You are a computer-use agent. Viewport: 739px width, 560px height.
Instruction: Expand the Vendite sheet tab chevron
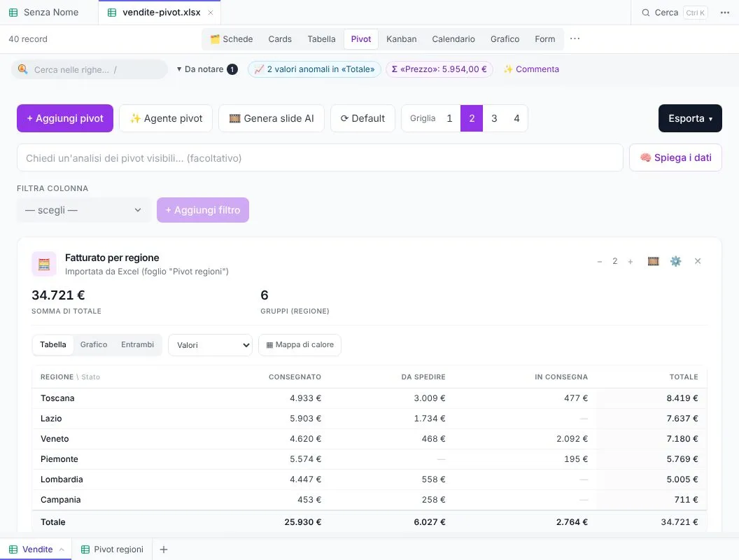[x=62, y=549]
